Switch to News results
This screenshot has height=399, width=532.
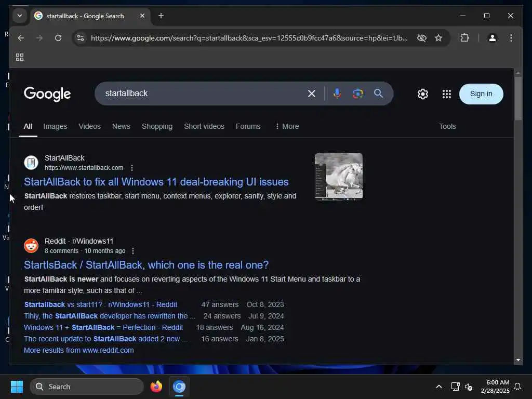pyautogui.click(x=121, y=126)
